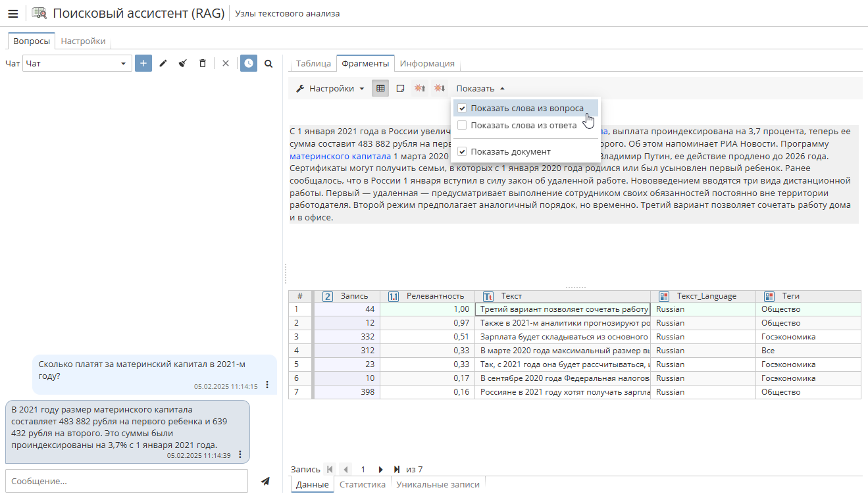Delete chat using the trash icon
Image resolution: width=868 pixels, height=498 pixels.
point(203,63)
